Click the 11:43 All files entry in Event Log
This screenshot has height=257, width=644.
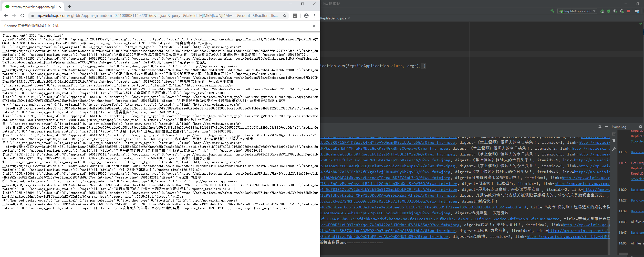tap(637, 222)
